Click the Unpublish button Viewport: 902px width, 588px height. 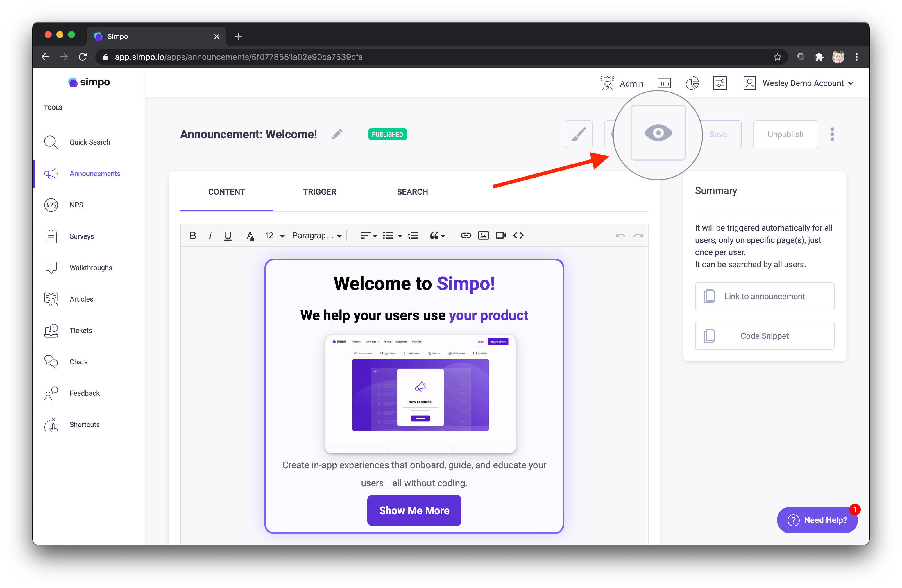[x=785, y=134]
